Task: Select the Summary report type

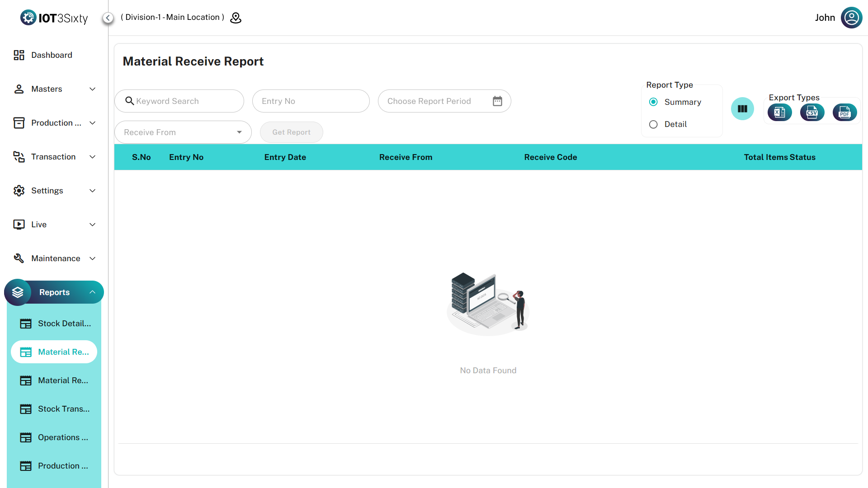Action: (653, 102)
